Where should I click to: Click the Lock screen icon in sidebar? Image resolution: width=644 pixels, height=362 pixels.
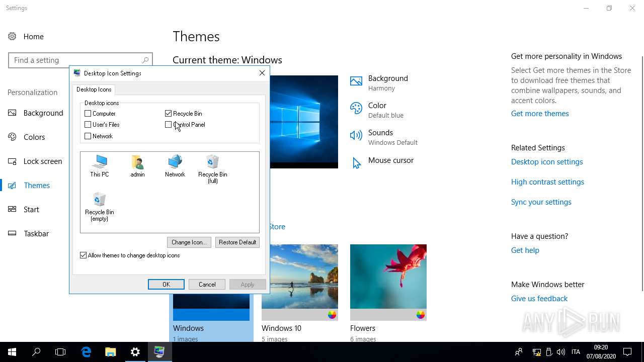coord(12,161)
